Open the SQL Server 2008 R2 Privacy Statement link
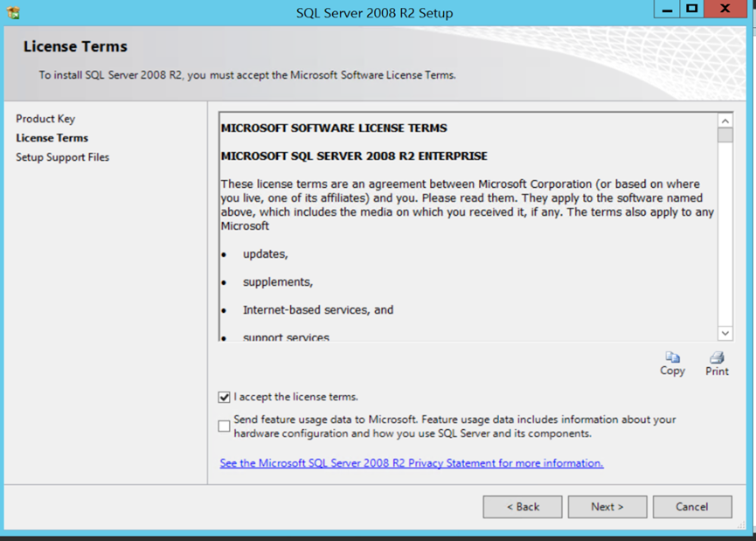Screen dimensions: 756x541 (x=412, y=463)
